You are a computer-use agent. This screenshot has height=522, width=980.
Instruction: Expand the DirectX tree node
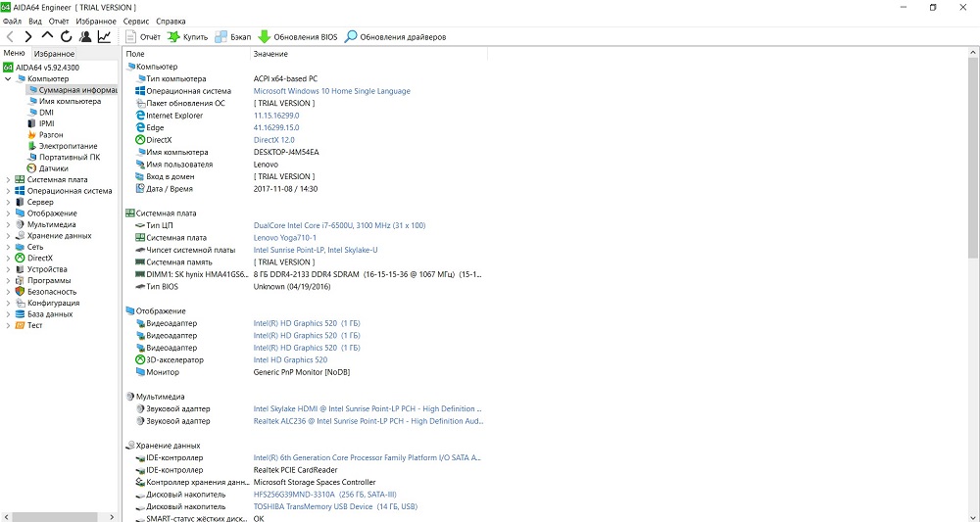click(8, 259)
